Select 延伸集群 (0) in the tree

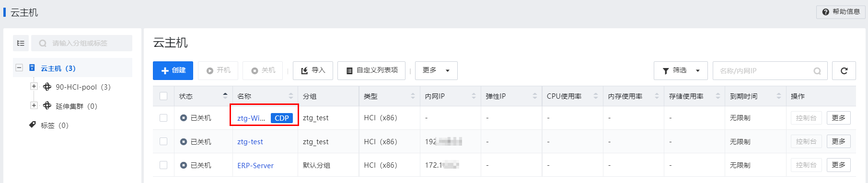(x=76, y=106)
